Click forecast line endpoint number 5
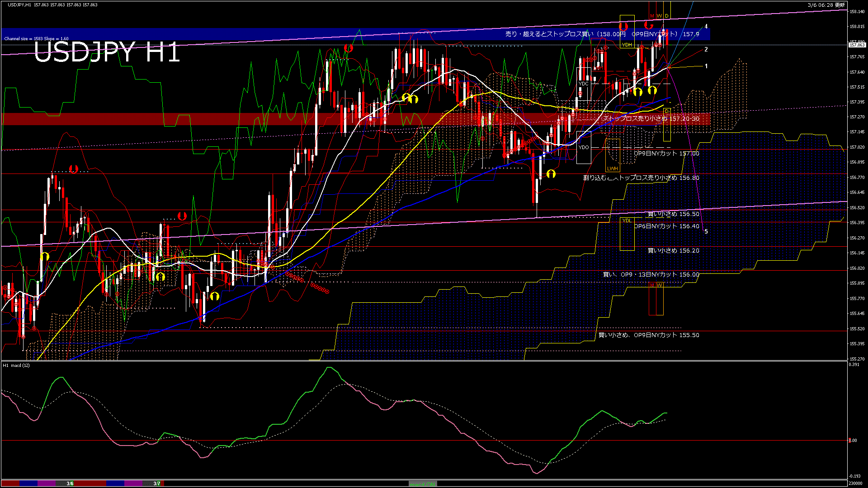The height and width of the screenshot is (488, 868). pos(706,232)
